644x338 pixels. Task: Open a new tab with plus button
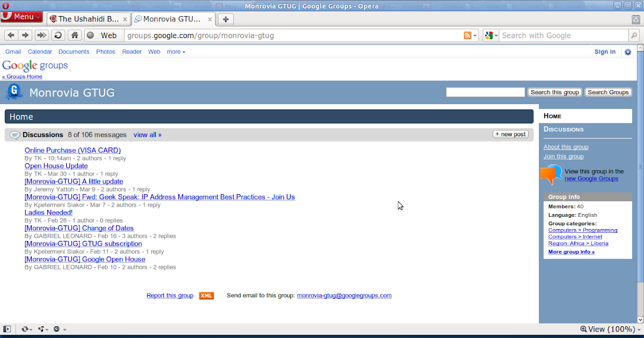tap(225, 19)
